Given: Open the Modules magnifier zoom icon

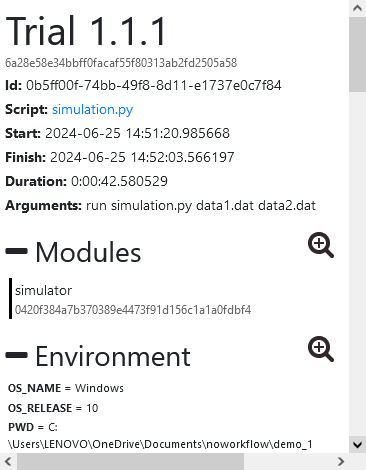Looking at the screenshot, I should point(321,245).
